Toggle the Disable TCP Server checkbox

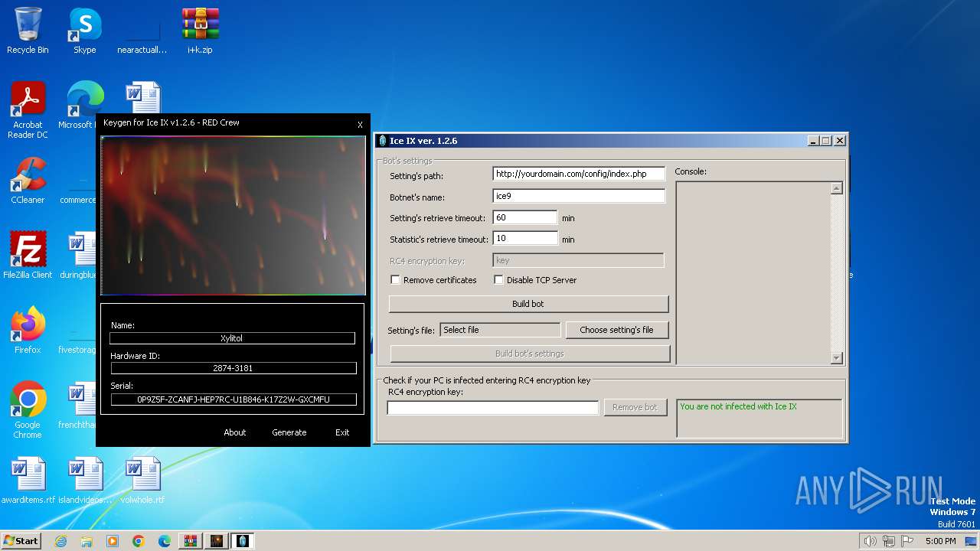(498, 280)
